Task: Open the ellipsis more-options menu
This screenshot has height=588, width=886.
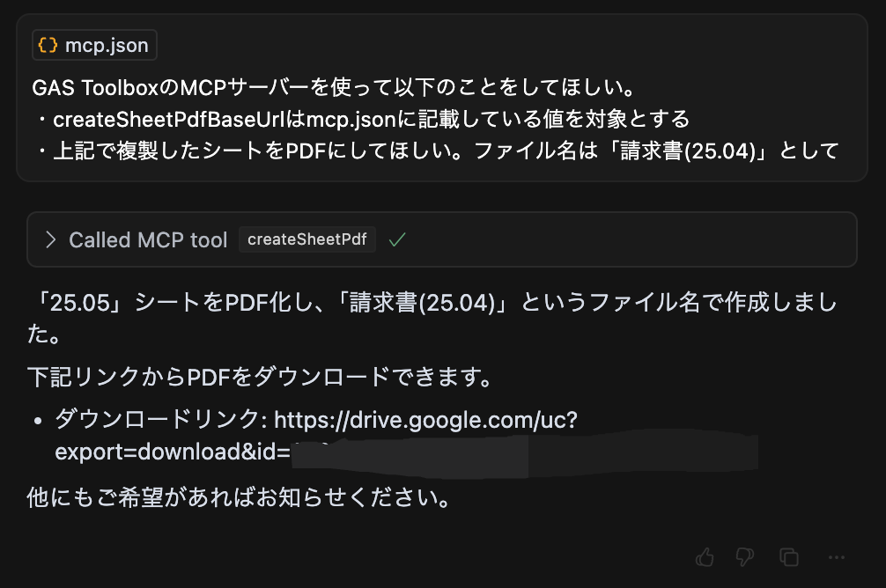Action: click(x=836, y=557)
